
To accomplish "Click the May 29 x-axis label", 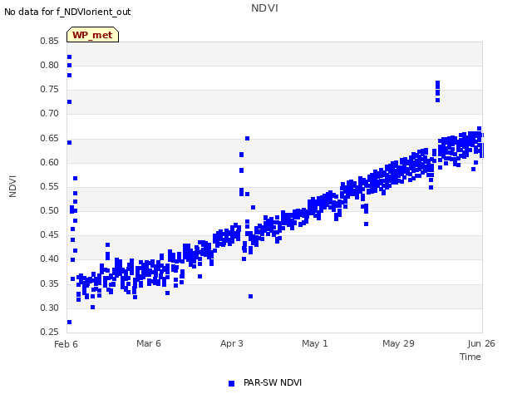I will coord(398,343).
